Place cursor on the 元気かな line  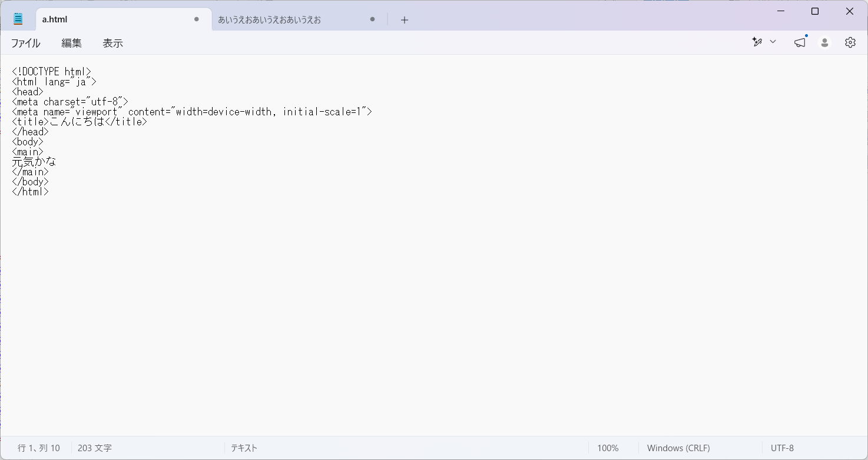(34, 162)
